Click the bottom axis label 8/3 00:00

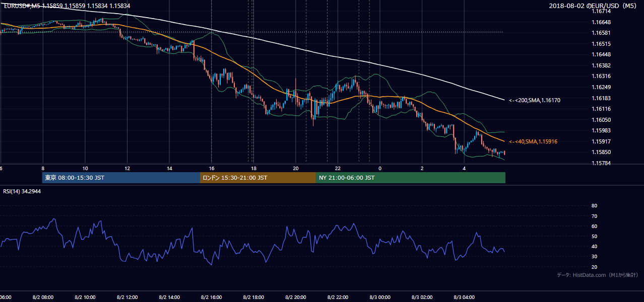tap(380, 297)
